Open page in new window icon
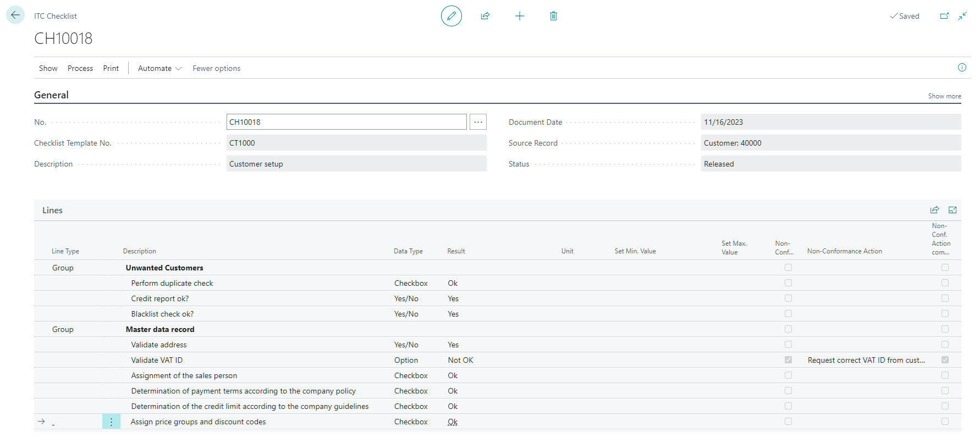 (944, 16)
